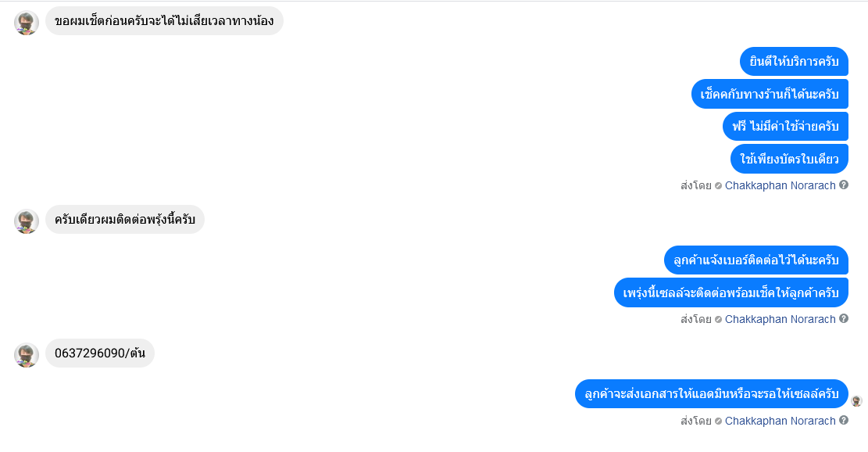The image size is (868, 452).
Task: Click the help question mark after the second Chakkaphan Norarach
Action: tap(844, 318)
